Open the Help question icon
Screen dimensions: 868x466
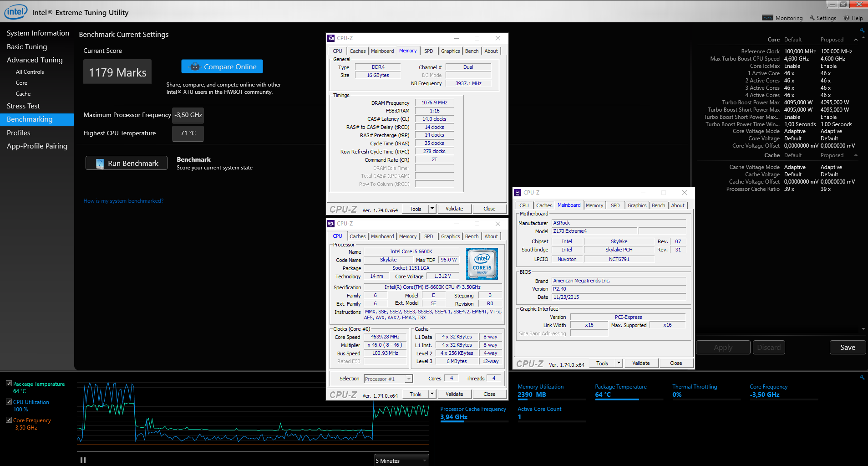pos(847,18)
